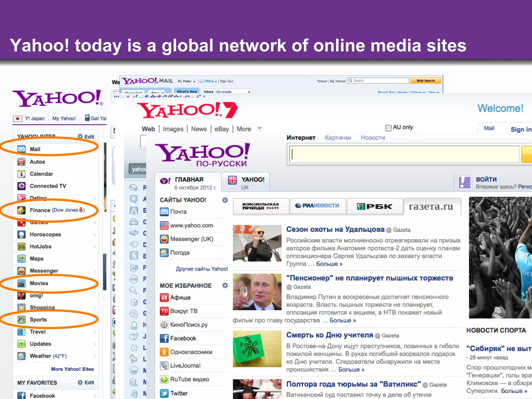
Task: Click the US flag www.yahoo.com icon
Action: point(164,225)
